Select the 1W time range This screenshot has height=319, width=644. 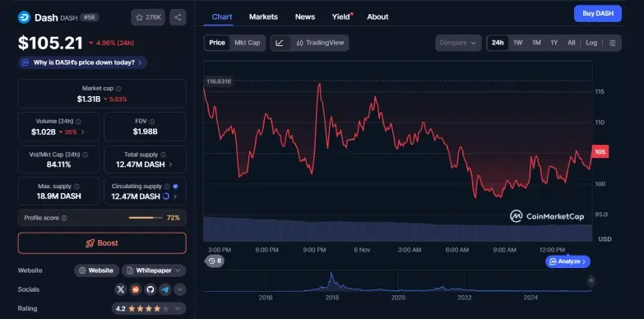click(518, 43)
